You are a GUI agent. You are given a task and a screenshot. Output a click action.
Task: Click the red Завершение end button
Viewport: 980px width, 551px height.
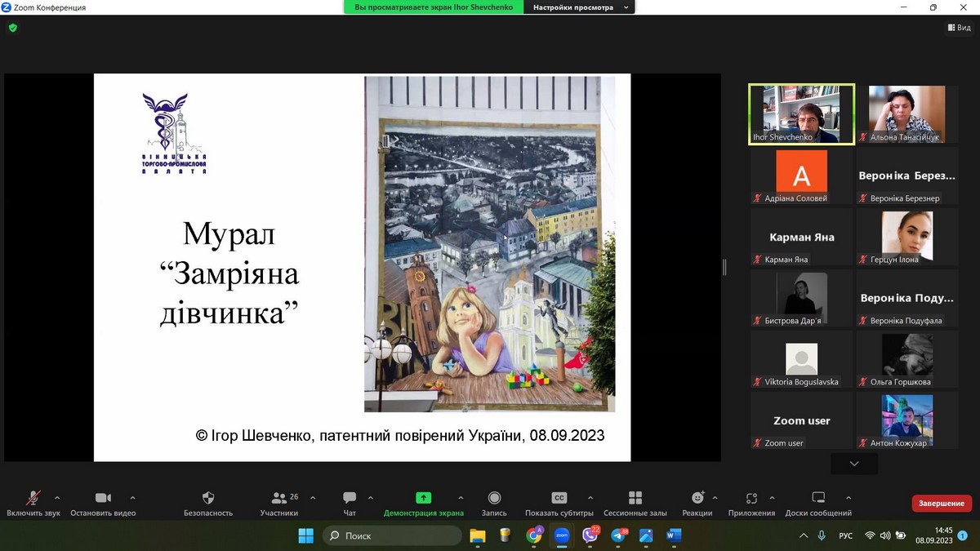point(942,504)
